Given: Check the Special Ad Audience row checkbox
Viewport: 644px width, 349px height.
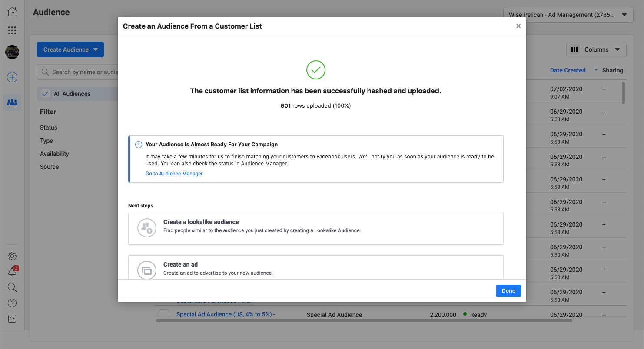Looking at the screenshot, I should tap(164, 314).
